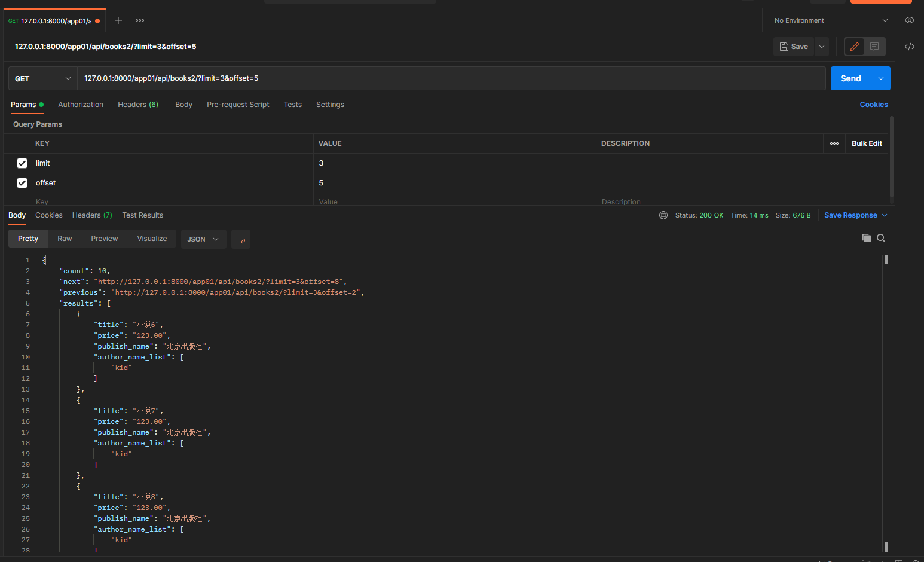The image size is (924, 562).
Task: Click the request title at top
Action: (106, 47)
